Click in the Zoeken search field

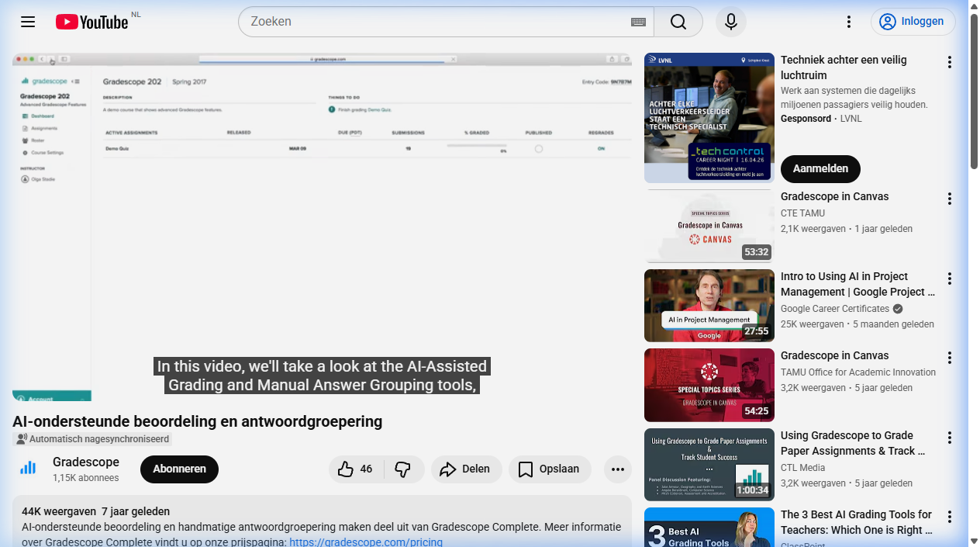point(434,22)
